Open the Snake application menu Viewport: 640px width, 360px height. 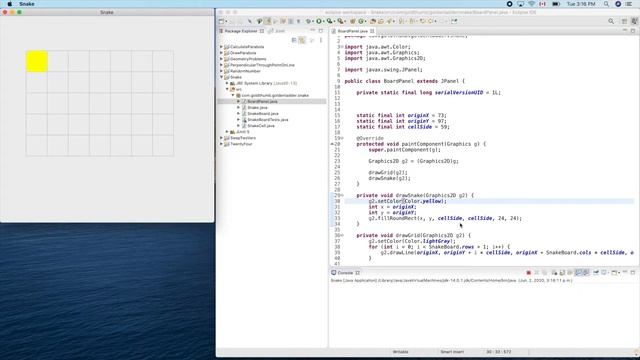point(27,4)
